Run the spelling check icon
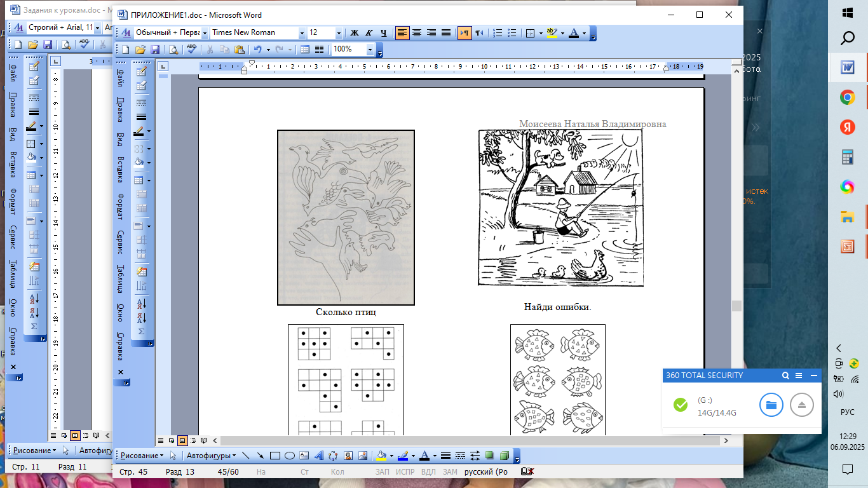Screen dimensions: 868x488 click(191, 50)
